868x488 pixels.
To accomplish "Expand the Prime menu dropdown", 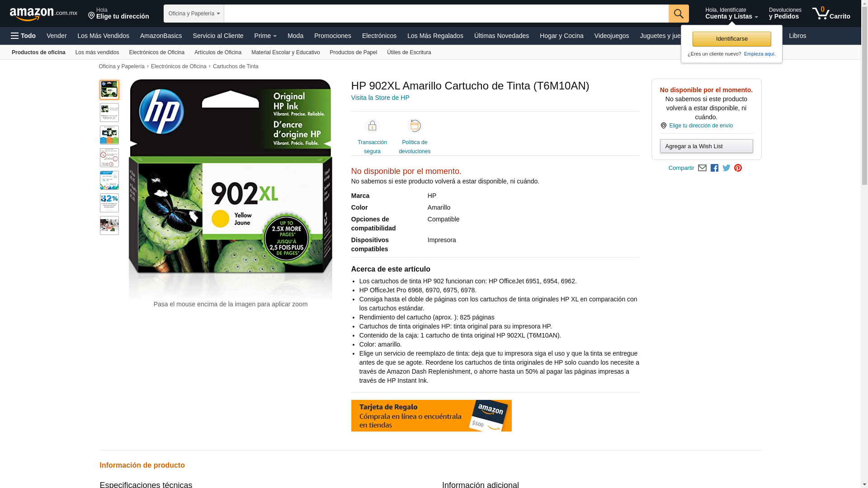I will tap(265, 36).
